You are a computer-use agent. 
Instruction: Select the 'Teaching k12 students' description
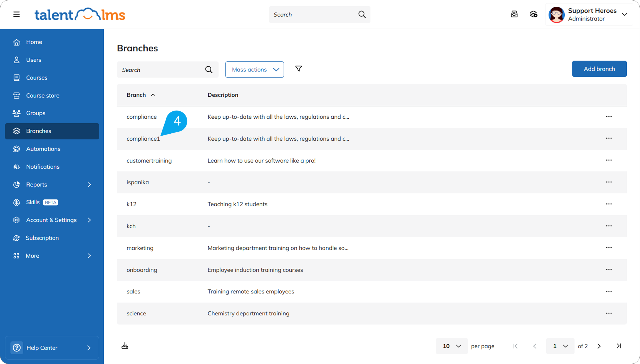pyautogui.click(x=237, y=204)
